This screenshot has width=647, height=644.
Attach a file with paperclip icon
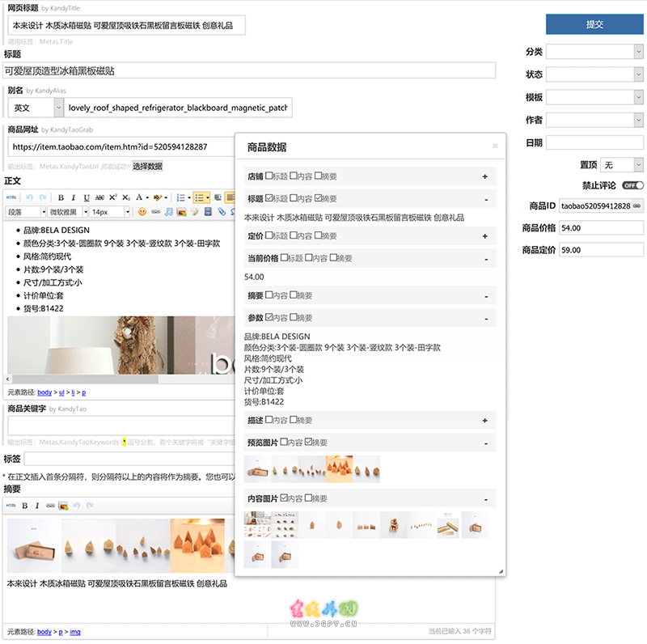[222, 212]
